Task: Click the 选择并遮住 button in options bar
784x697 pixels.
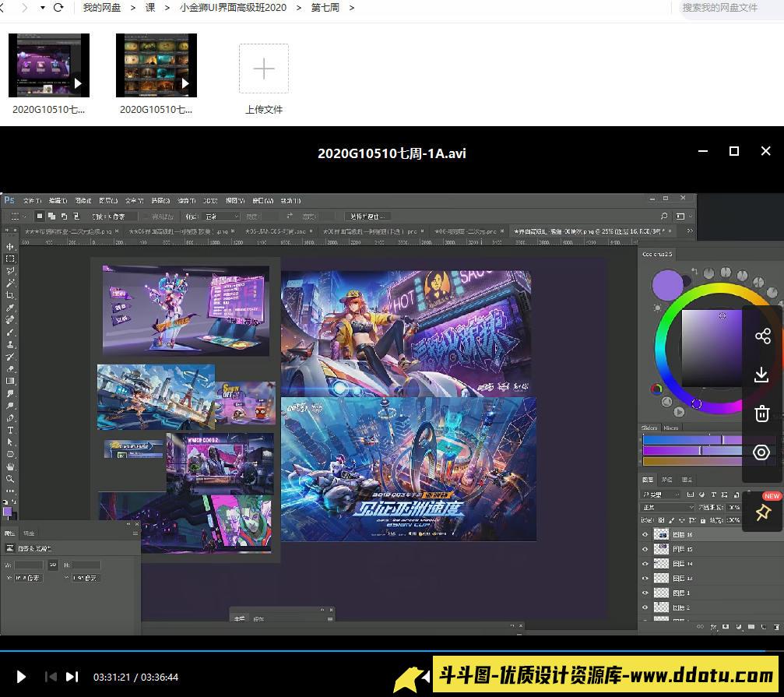Action: (x=367, y=216)
